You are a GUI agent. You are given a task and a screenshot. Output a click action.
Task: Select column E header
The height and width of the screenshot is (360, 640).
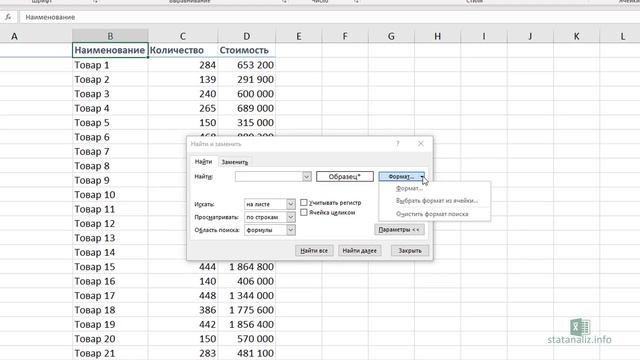[299, 36]
